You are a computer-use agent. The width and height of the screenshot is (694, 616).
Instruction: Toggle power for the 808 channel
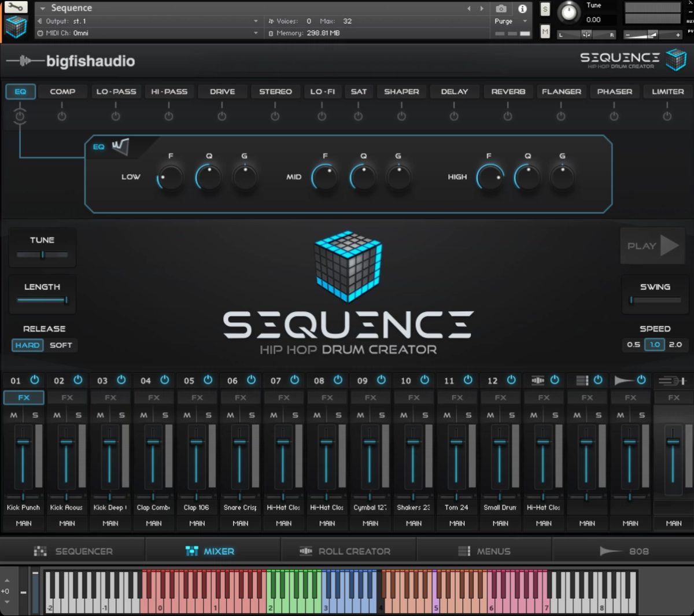[x=641, y=380]
